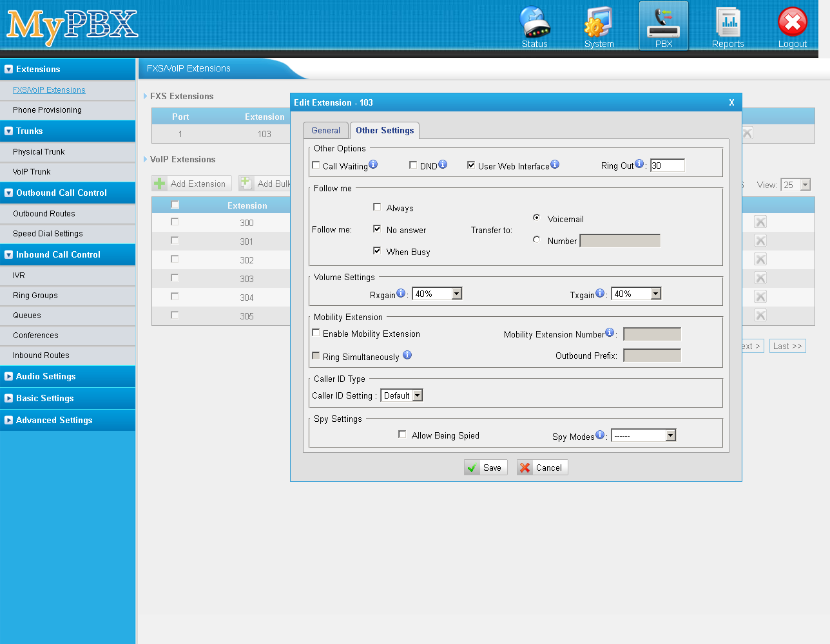Open the Txgain dropdown
Image resolution: width=830 pixels, height=644 pixels.
(x=636, y=294)
